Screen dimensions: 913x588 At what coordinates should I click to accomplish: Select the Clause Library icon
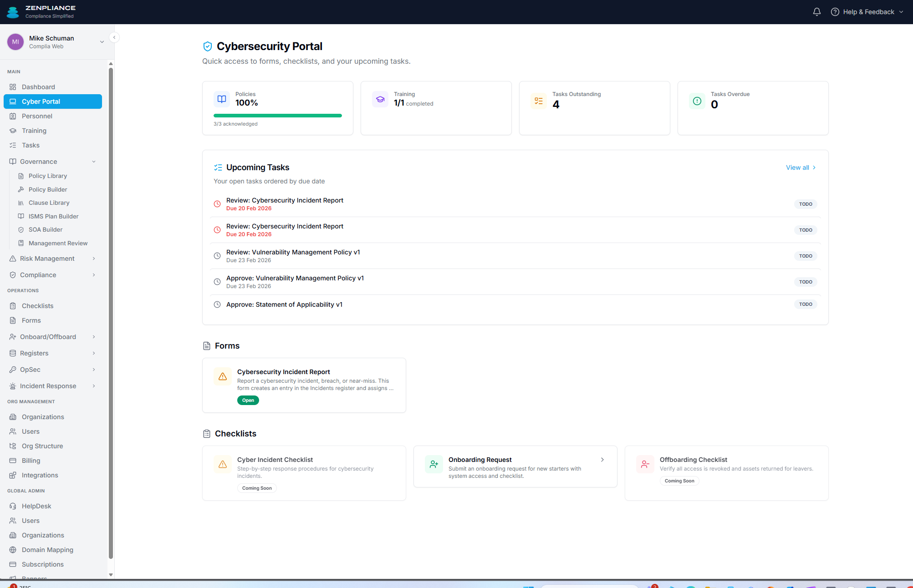click(21, 203)
